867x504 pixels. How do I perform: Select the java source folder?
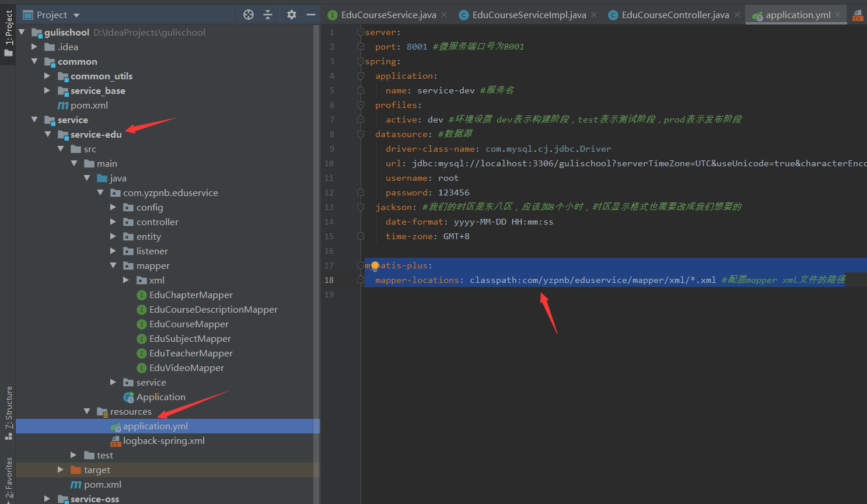(x=111, y=178)
